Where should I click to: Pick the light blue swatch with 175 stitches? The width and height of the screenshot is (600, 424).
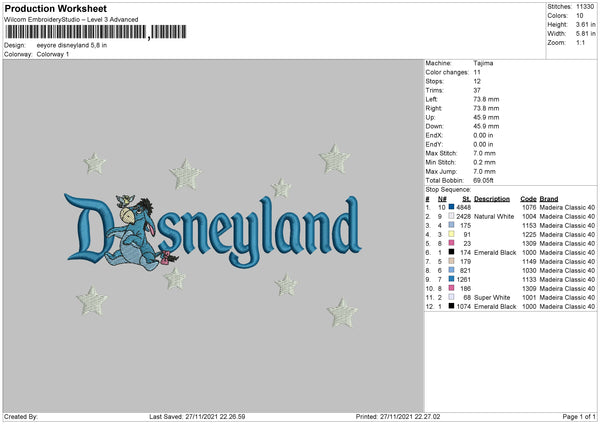pos(451,225)
